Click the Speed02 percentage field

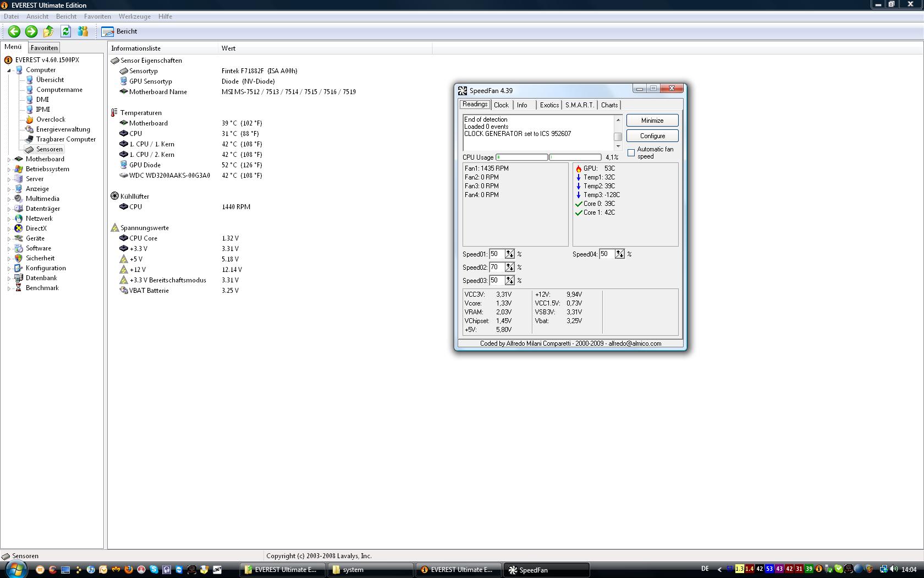[x=497, y=268]
